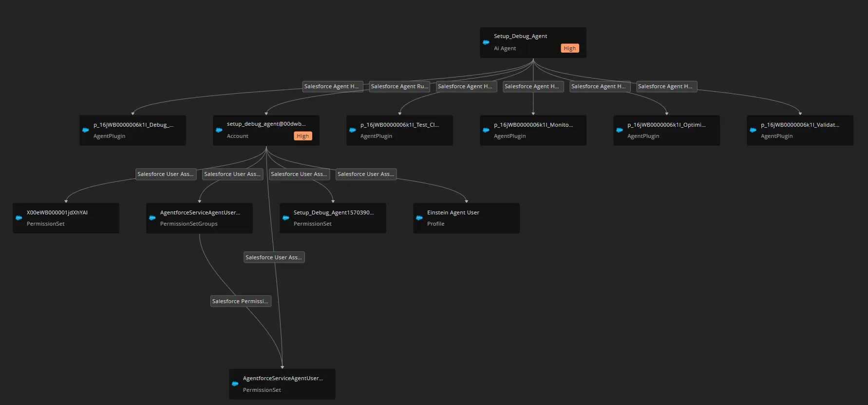Select the setup_debug_agent@00dwb account title
The height and width of the screenshot is (405, 868).
tap(266, 124)
